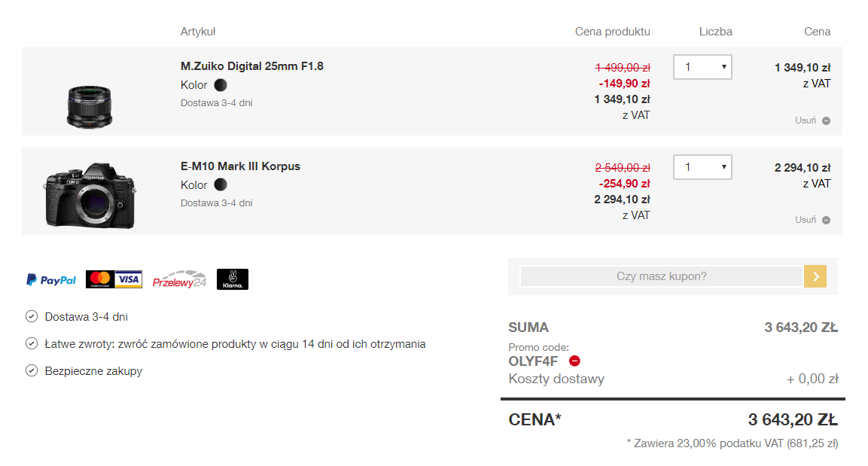Image resolution: width=868 pixels, height=466 pixels.
Task: Remove the OLYF4F promo code
Action: click(575, 361)
